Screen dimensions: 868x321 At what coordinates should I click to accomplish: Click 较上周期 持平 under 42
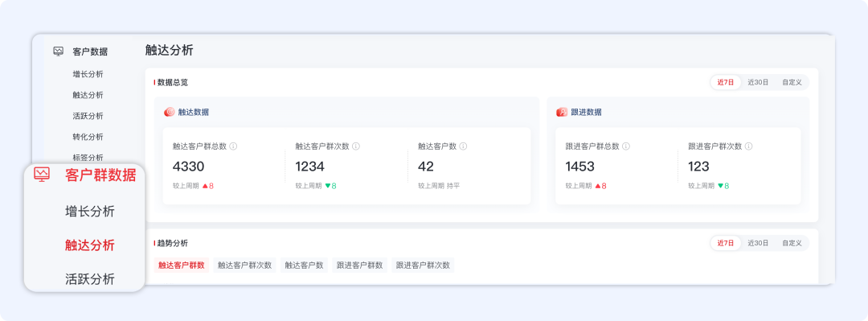(439, 186)
